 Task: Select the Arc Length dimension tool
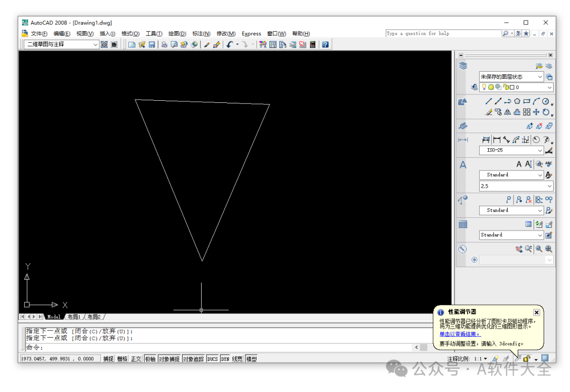click(516, 140)
